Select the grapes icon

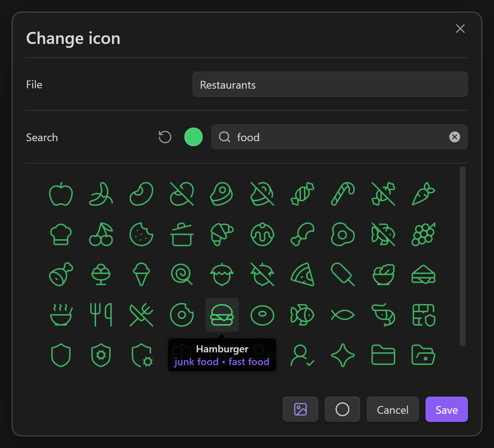click(423, 234)
